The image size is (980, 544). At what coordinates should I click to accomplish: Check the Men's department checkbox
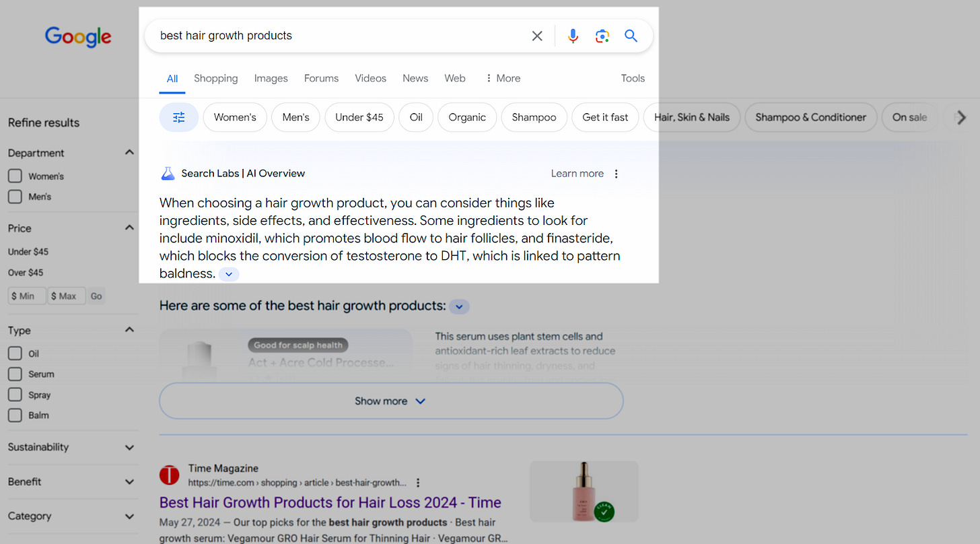(x=15, y=197)
